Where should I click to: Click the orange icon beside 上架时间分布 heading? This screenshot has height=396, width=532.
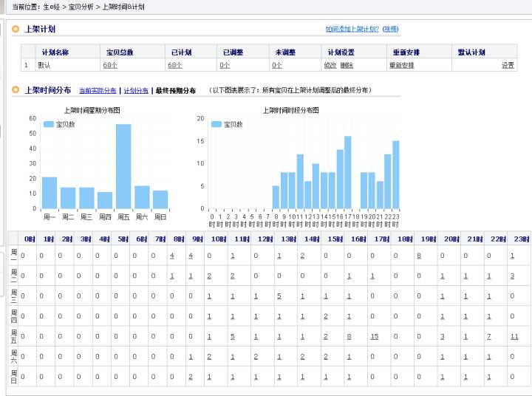[x=16, y=90]
